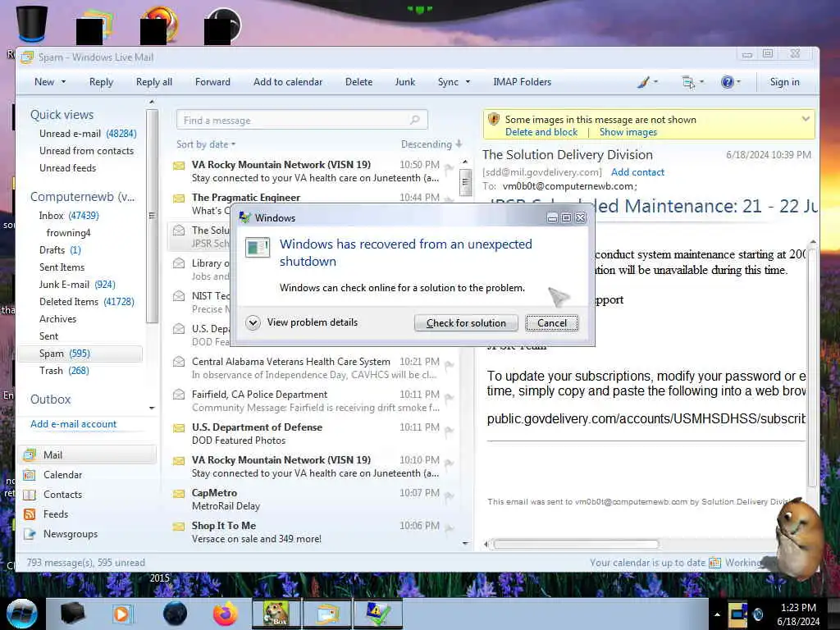
Task: Click Delete in the toolbar
Action: pos(359,82)
